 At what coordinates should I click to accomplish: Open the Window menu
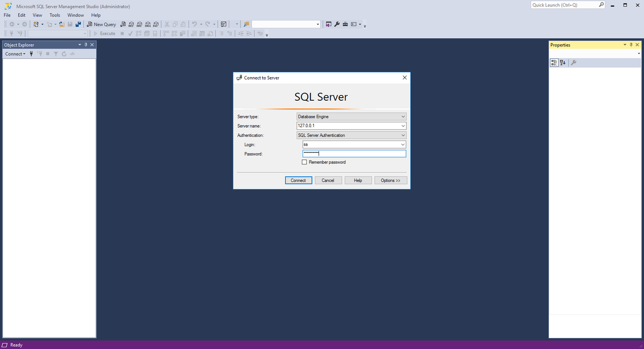click(75, 15)
